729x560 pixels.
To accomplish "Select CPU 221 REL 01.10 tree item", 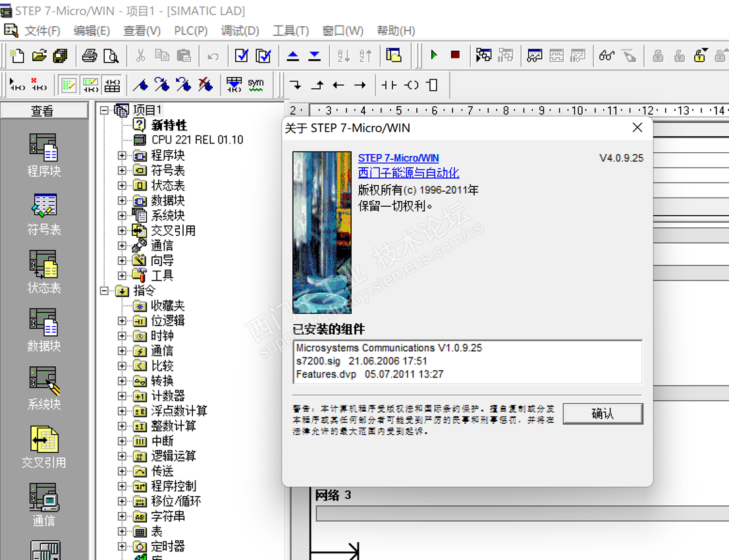I will point(197,140).
